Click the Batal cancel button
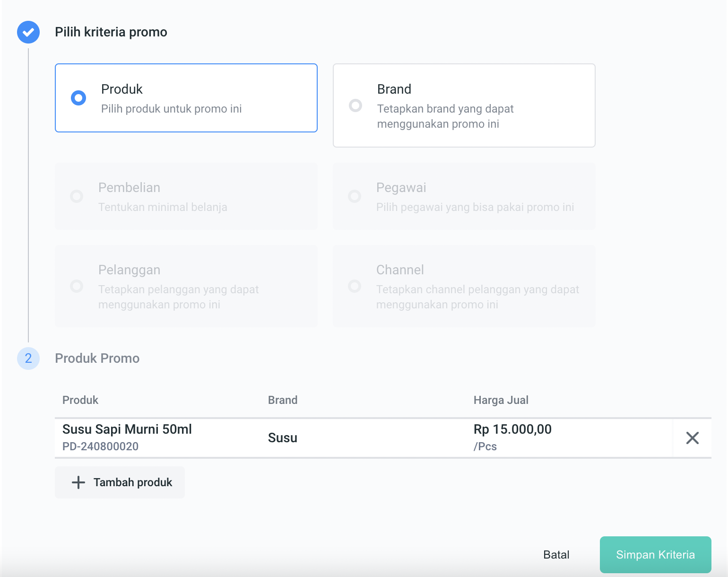This screenshot has width=728, height=577. (x=556, y=555)
